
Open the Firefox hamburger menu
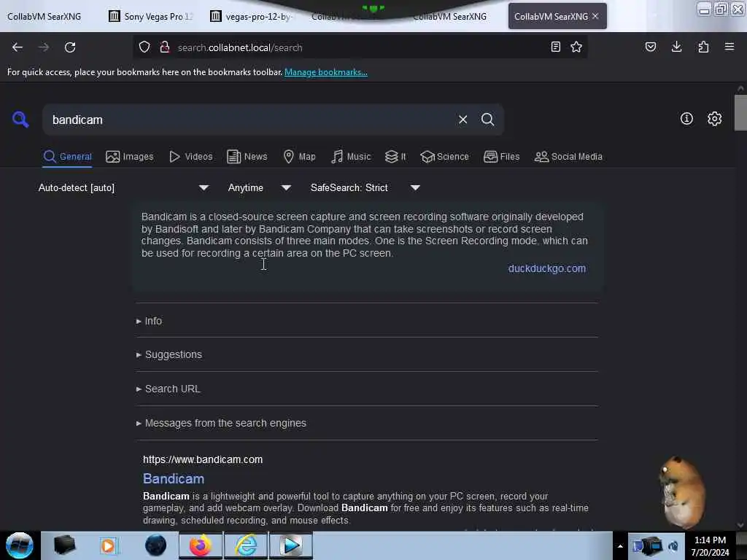pyautogui.click(x=729, y=47)
